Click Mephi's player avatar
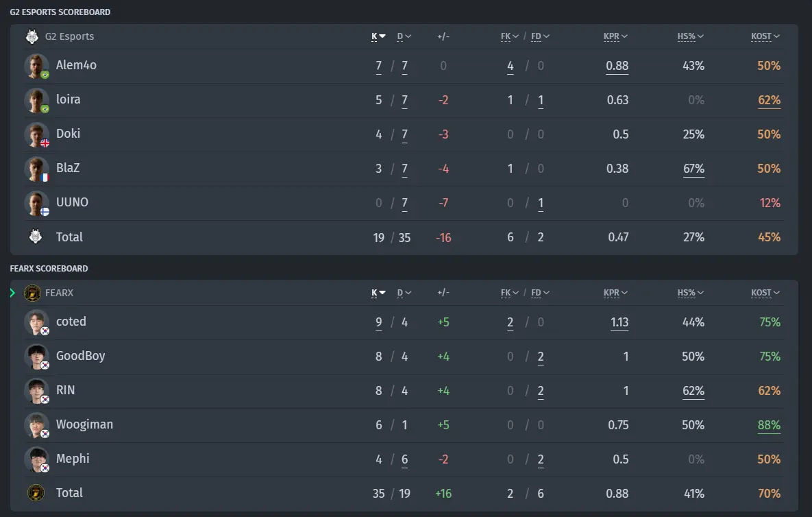 [37, 459]
